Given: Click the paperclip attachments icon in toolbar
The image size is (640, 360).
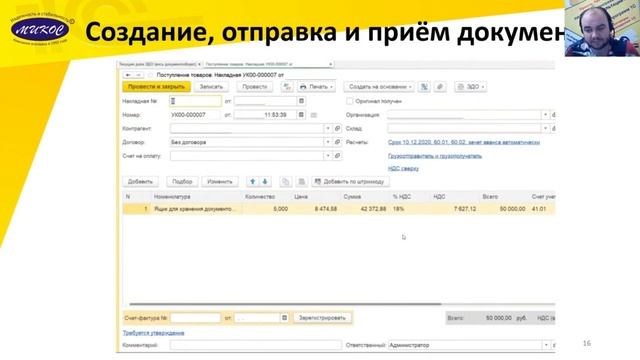Looking at the screenshot, I should click(440, 87).
